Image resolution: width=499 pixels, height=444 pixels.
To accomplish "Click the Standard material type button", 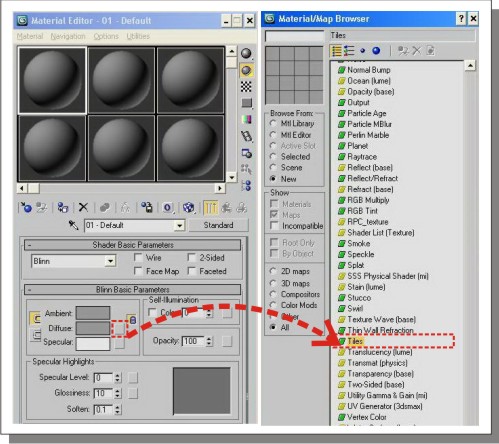I will tap(218, 225).
